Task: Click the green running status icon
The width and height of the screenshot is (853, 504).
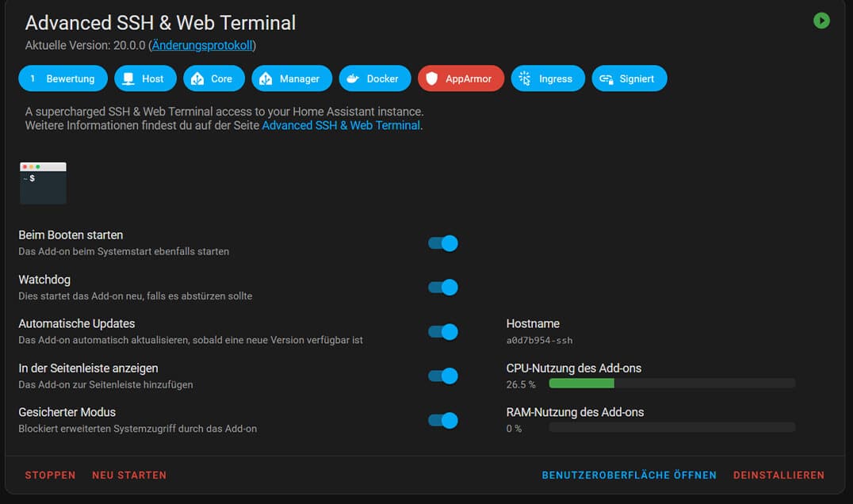Action: pos(821,21)
